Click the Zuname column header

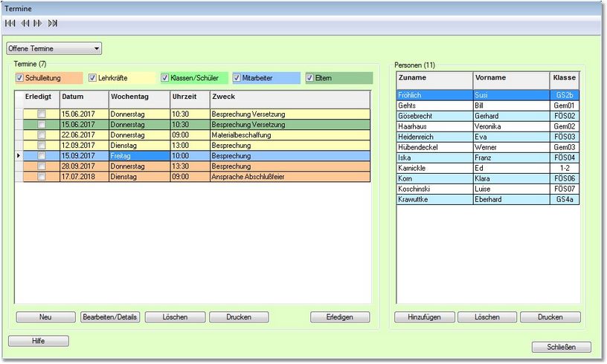coord(434,79)
